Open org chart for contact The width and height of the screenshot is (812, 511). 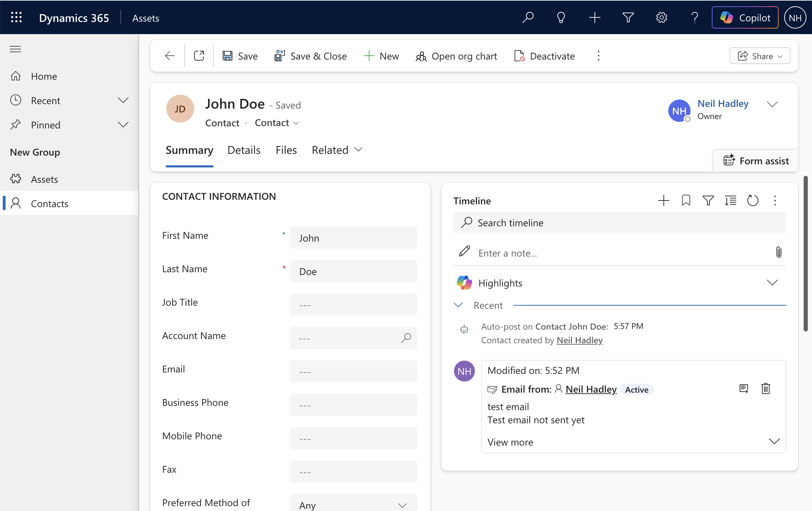pos(456,56)
